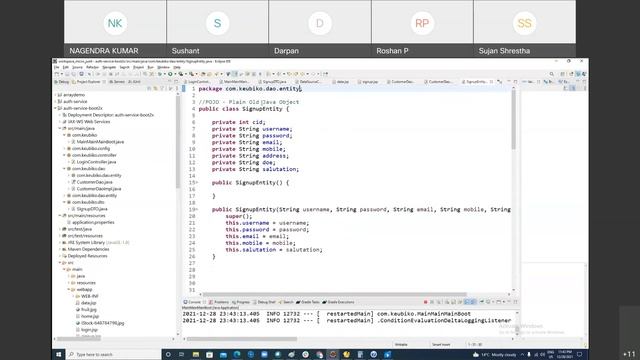
Task: Open the Debug Shell tab
Action: pos(264,302)
